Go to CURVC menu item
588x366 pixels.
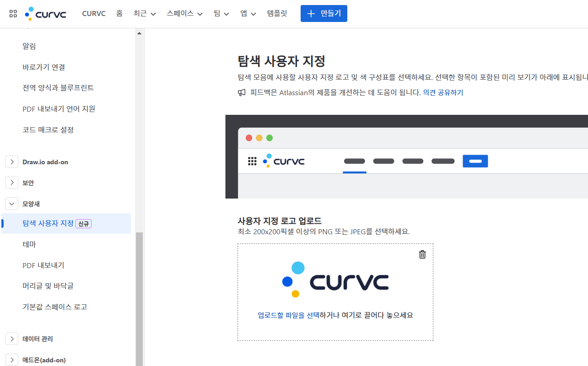pos(94,14)
